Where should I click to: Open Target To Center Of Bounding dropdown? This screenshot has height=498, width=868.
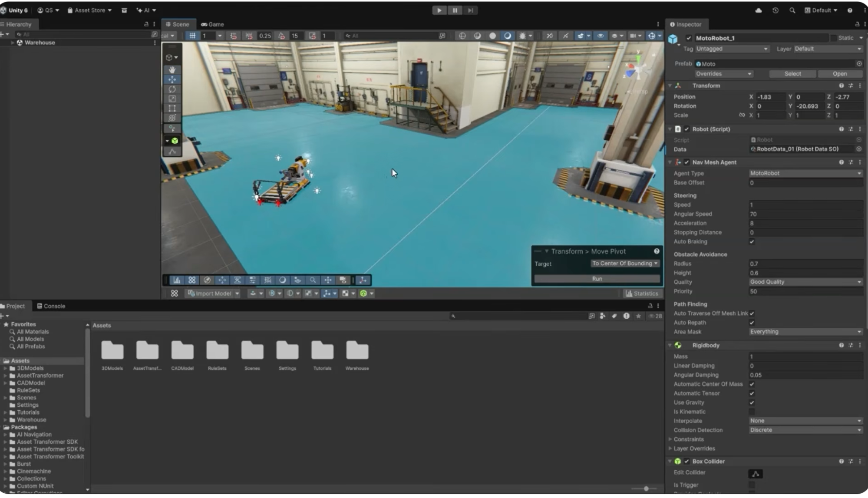(x=625, y=264)
